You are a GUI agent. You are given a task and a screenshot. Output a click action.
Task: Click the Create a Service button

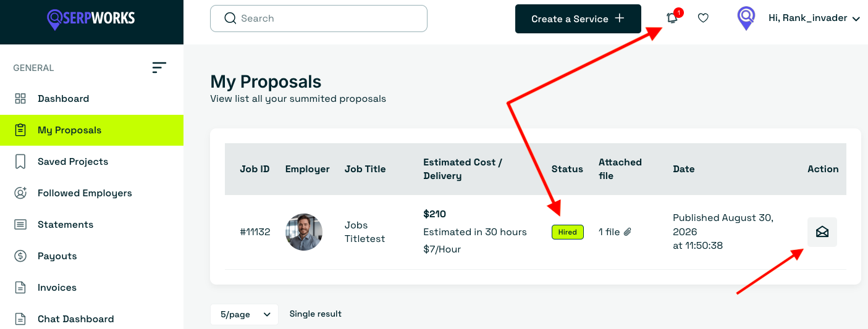coord(578,19)
